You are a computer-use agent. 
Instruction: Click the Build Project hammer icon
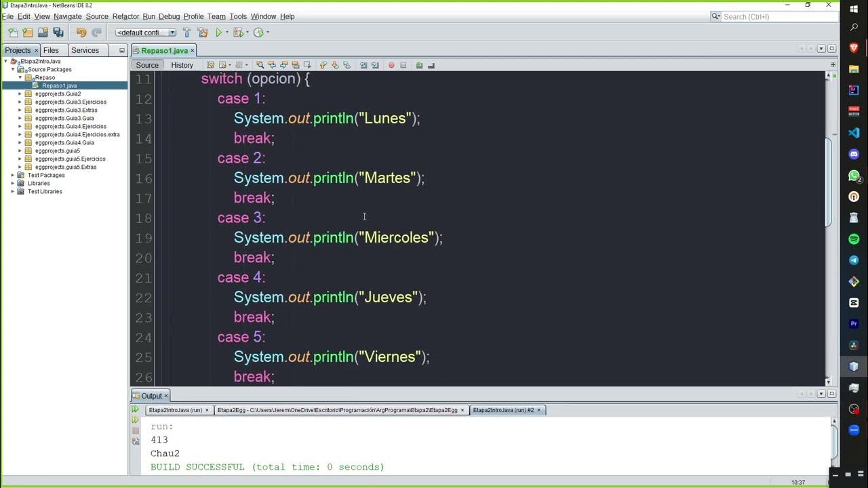coord(187,33)
